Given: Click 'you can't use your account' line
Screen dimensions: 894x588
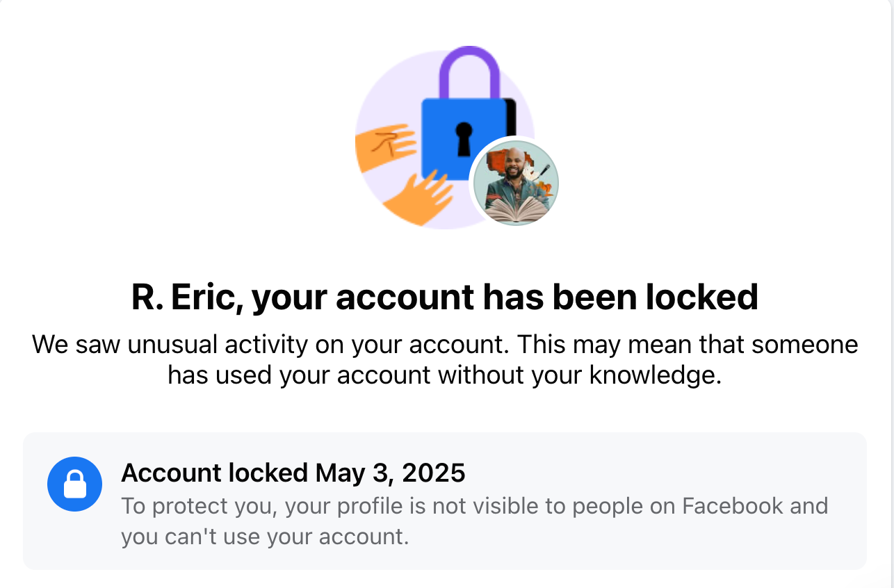Looking at the screenshot, I should point(264,536).
